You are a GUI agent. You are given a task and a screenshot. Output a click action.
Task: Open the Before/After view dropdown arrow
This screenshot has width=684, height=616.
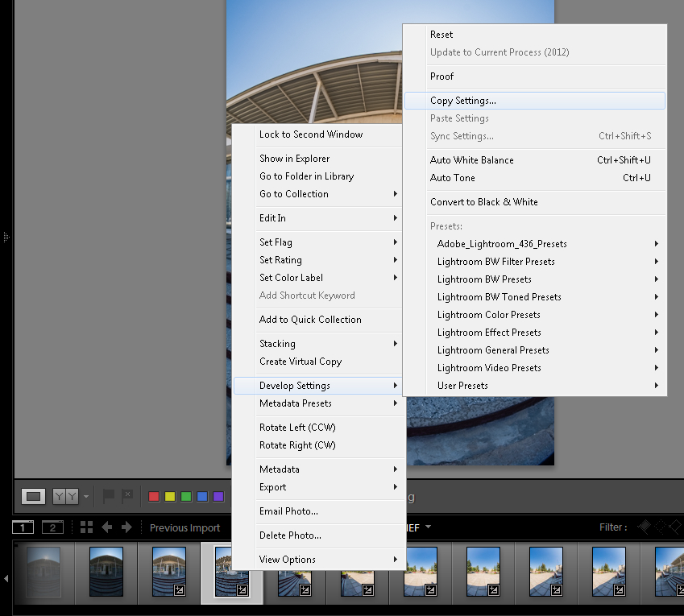point(86,497)
